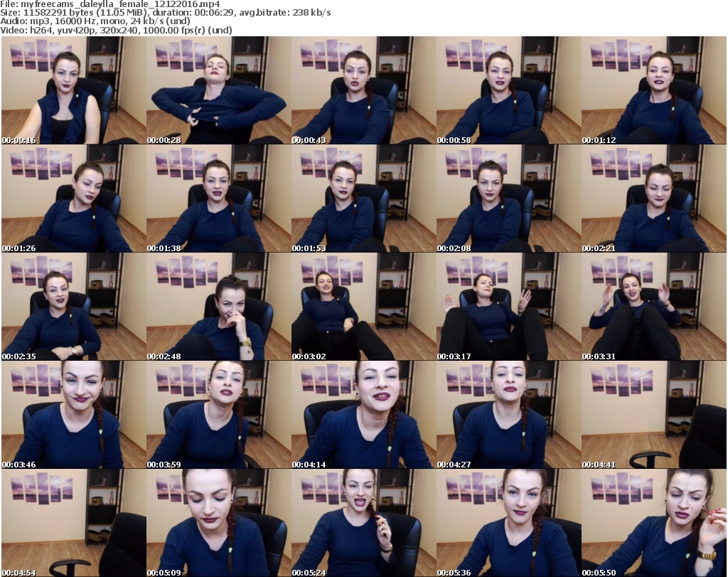Click the frame stamped 00:05:09
Viewport: 728px width, 577px height.
coord(219,523)
